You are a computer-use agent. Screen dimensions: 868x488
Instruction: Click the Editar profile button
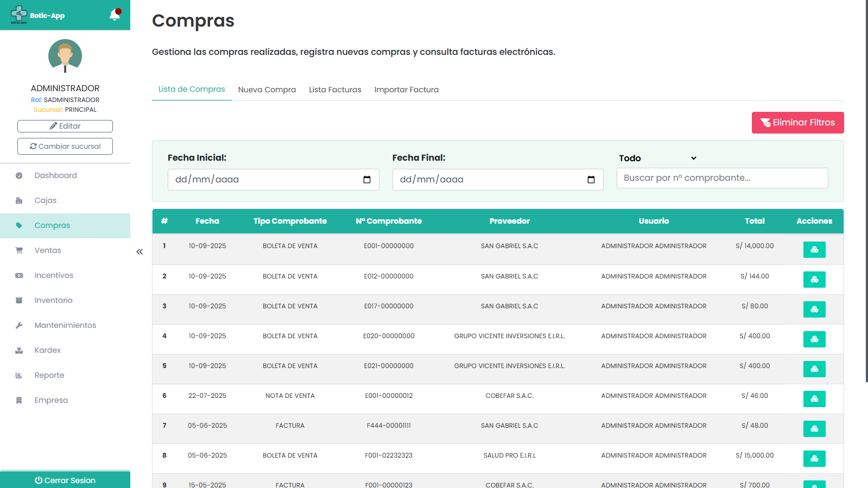[x=65, y=126]
